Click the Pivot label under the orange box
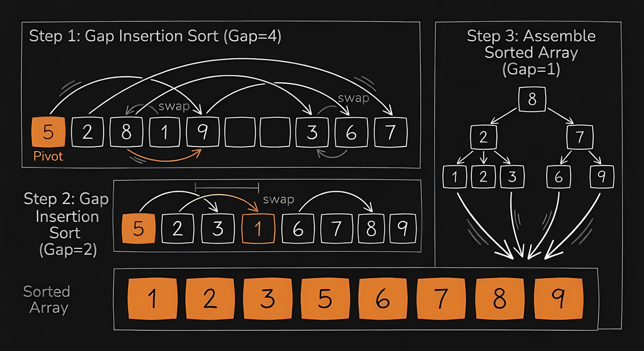Screen dimensions: 644x351 click(x=48, y=156)
